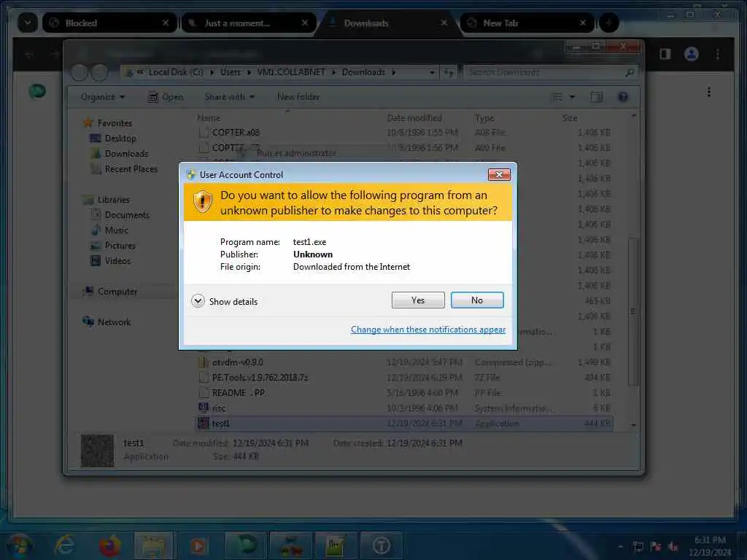Click the Explorer file list scrollbar

coord(633,311)
